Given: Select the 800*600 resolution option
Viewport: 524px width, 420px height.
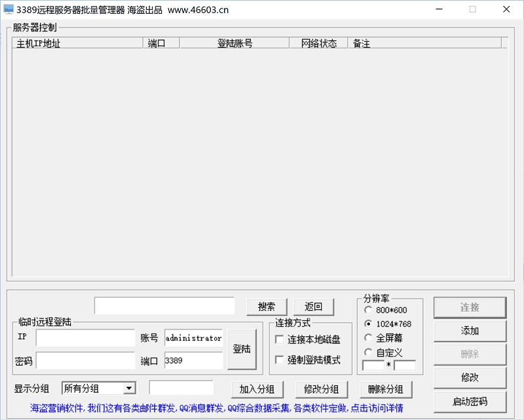Looking at the screenshot, I should 368,310.
